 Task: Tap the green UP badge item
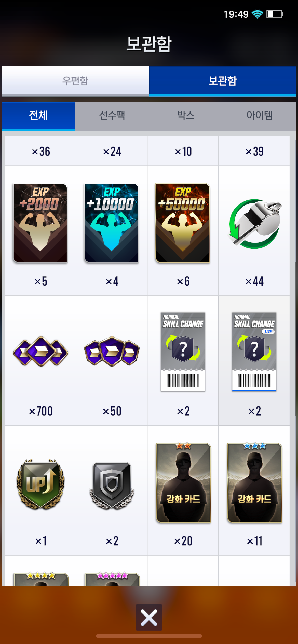[x=40, y=484]
